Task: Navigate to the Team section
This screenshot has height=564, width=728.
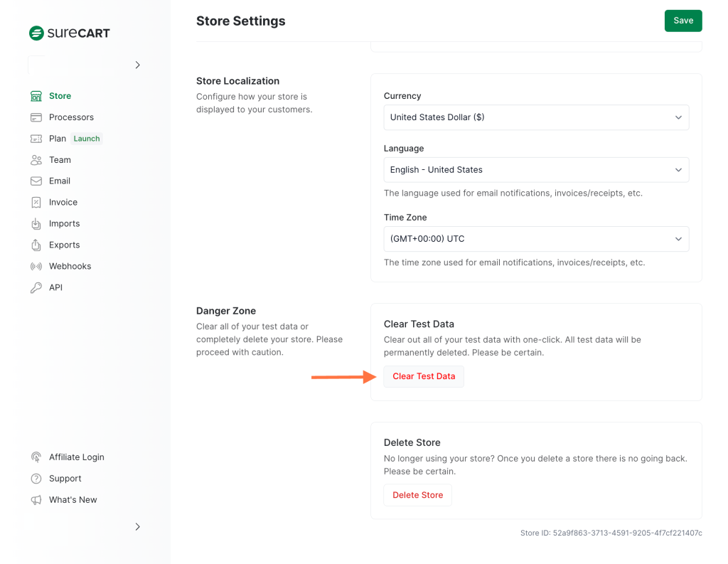Action: (x=60, y=159)
